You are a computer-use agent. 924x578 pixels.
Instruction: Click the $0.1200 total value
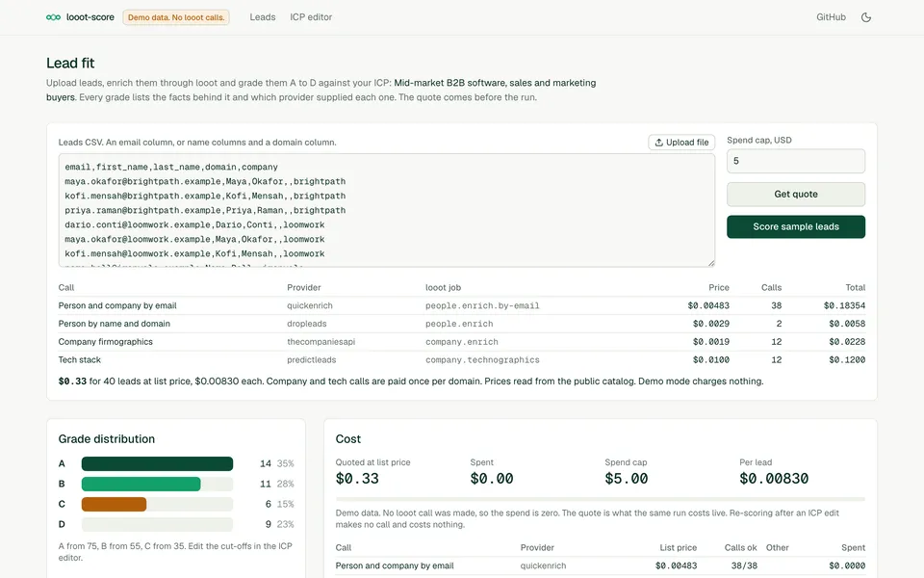(x=847, y=359)
